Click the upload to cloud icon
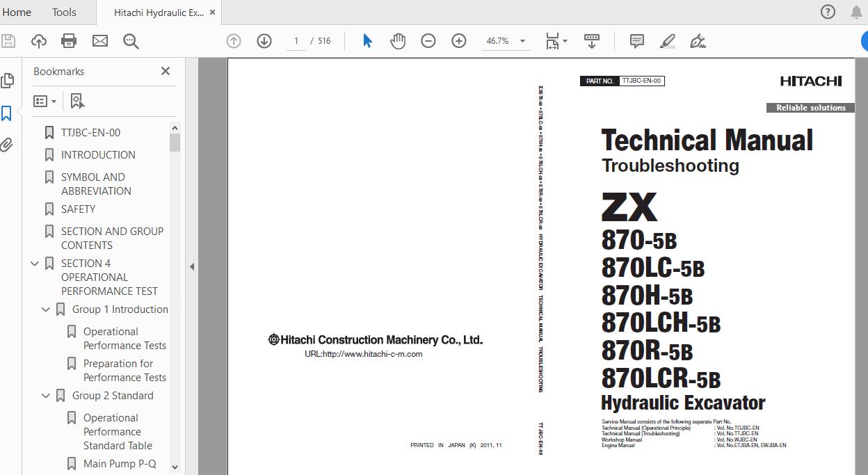The width and height of the screenshot is (868, 475). [39, 41]
